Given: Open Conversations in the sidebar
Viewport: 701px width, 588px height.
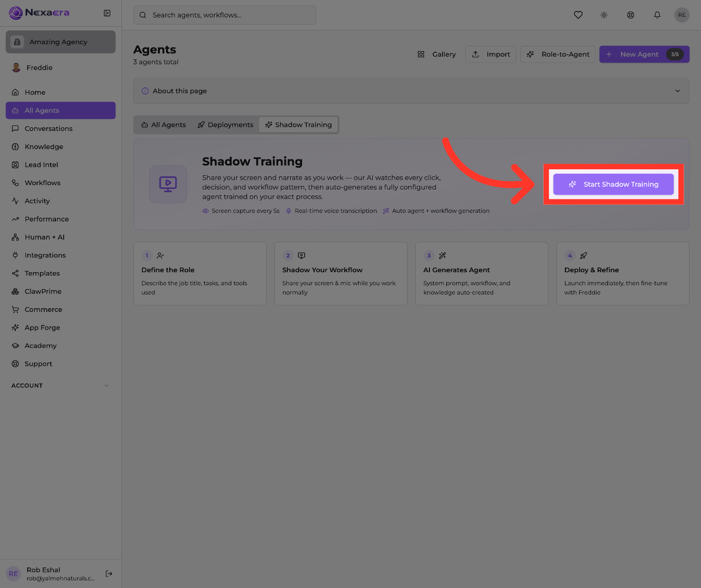Looking at the screenshot, I should click(60, 128).
